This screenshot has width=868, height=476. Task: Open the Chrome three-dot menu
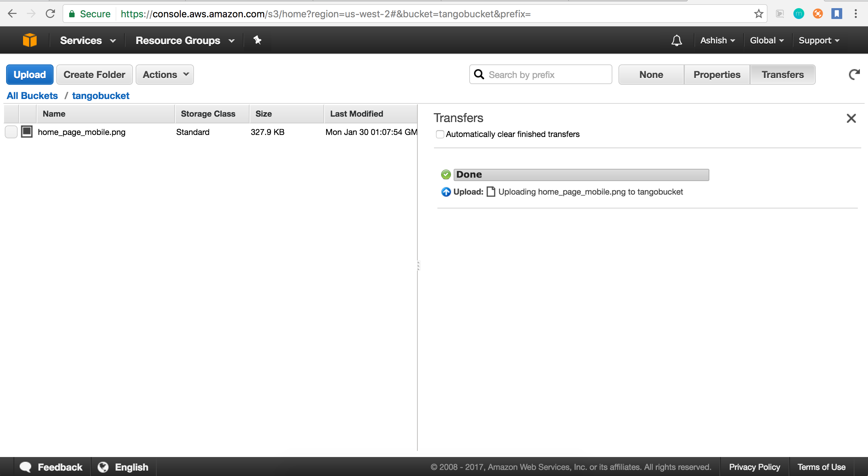tap(855, 14)
